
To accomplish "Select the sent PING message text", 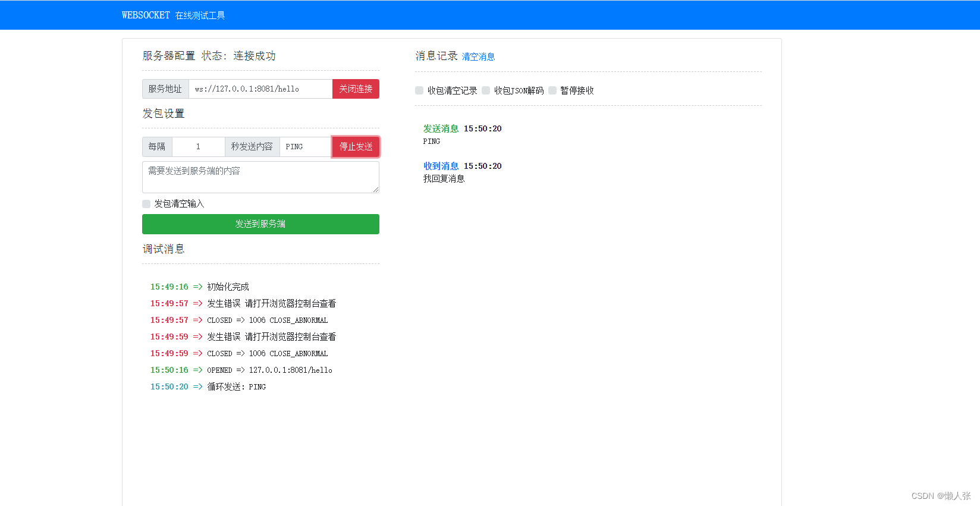I will pos(432,142).
